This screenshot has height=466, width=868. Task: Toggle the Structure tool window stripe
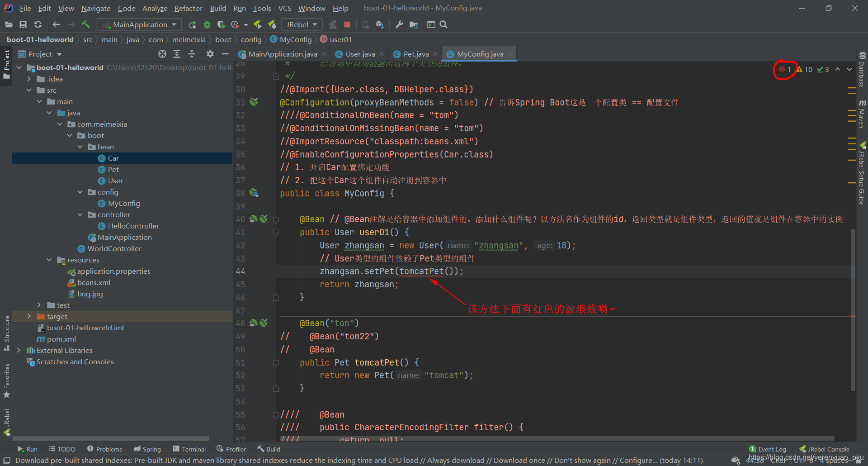click(x=6, y=333)
